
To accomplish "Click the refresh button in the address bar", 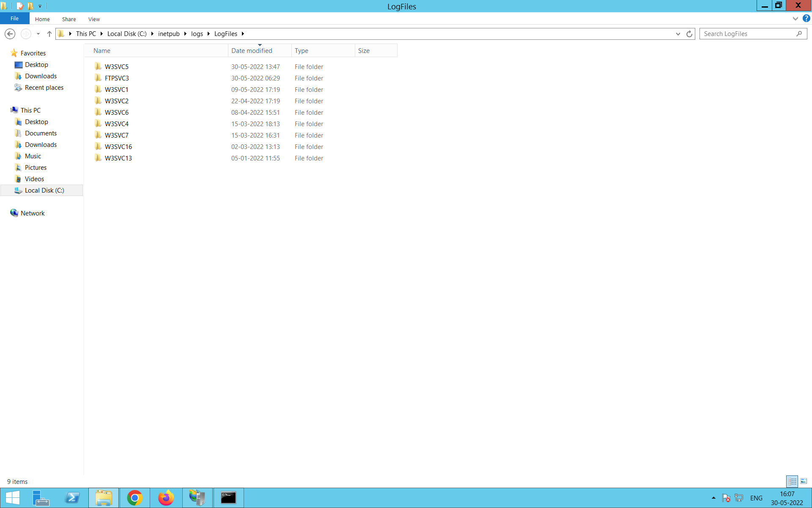I will [689, 33].
